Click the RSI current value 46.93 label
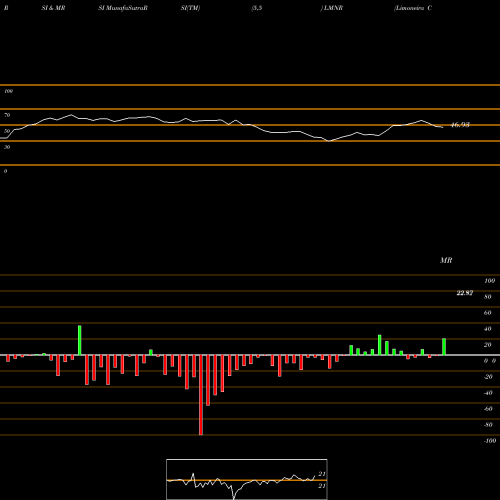The image size is (500, 500). [460, 125]
